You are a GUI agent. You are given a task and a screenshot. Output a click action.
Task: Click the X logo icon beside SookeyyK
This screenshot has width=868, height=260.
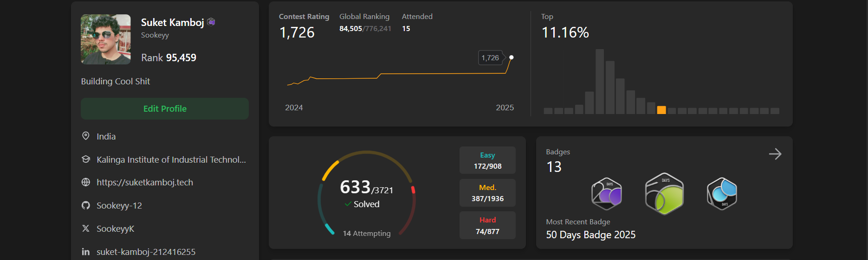[86, 228]
